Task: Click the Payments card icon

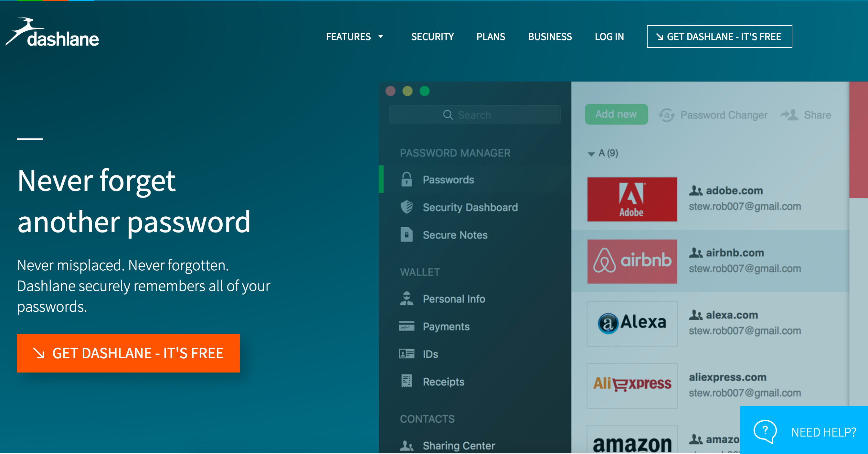Action: click(x=406, y=326)
